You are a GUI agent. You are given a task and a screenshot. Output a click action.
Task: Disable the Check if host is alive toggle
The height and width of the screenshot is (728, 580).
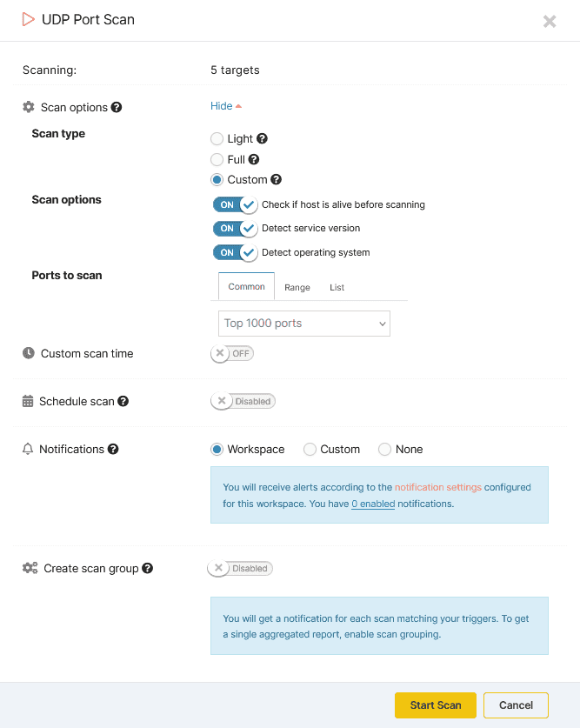(x=235, y=204)
